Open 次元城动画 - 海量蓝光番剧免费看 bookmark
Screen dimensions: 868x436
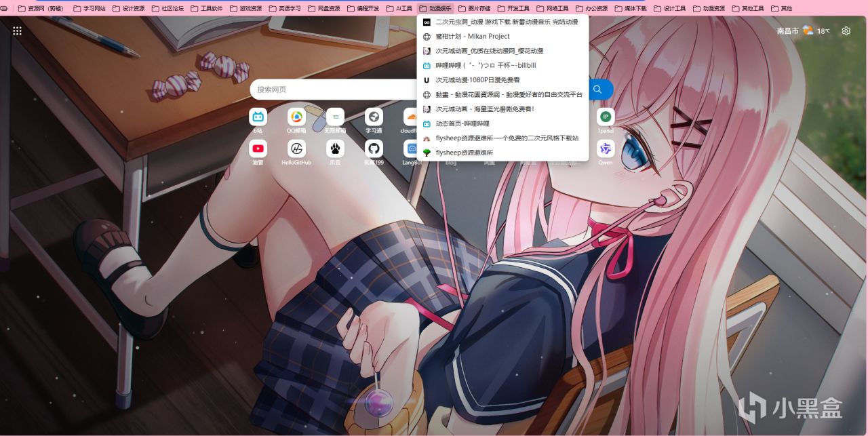pos(502,109)
